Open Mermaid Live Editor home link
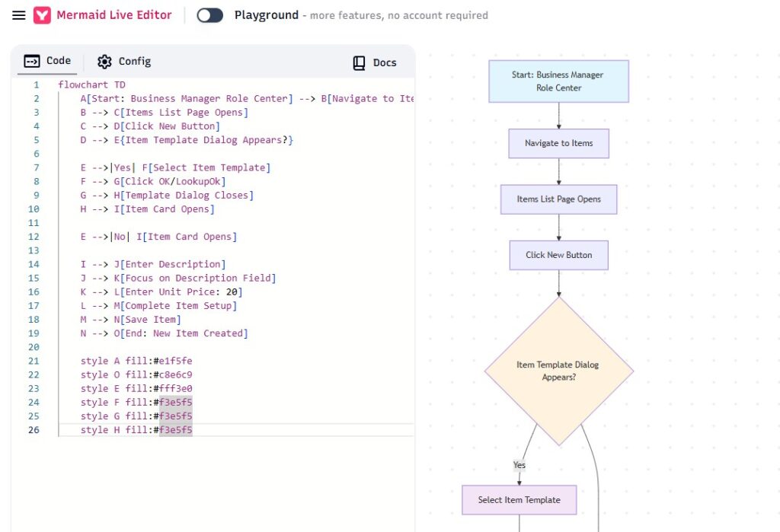This screenshot has width=780, height=532. (x=114, y=15)
